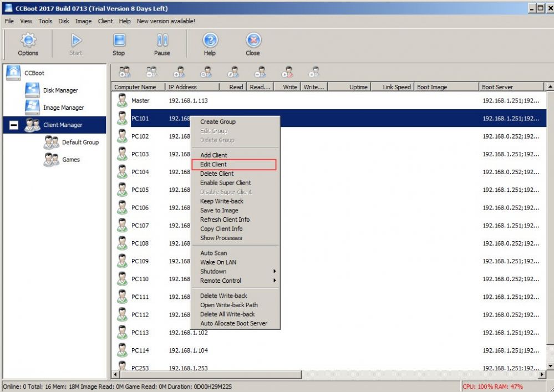Choose Delete All Write-back in context menu
This screenshot has height=392, width=554.
pos(235,314)
